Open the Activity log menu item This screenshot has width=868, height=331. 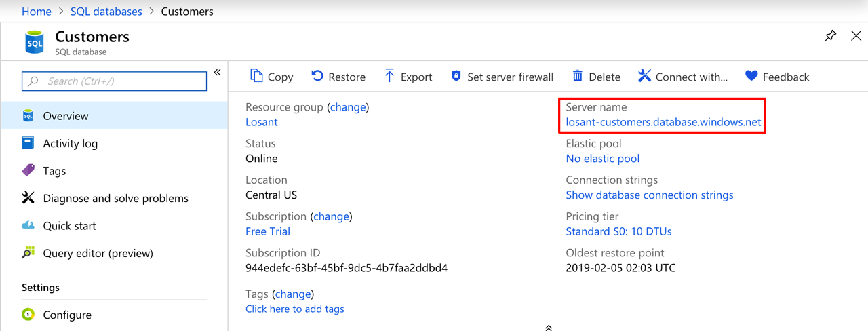pos(114,143)
